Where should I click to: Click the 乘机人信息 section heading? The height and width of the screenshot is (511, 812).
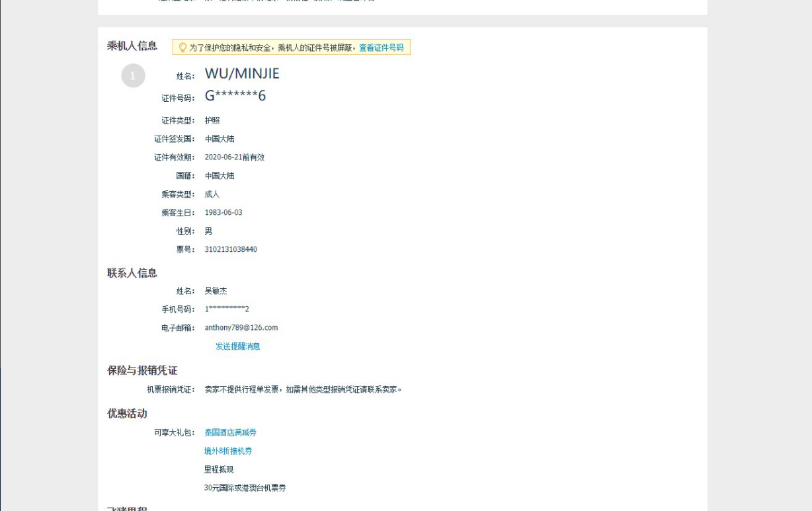pos(132,46)
